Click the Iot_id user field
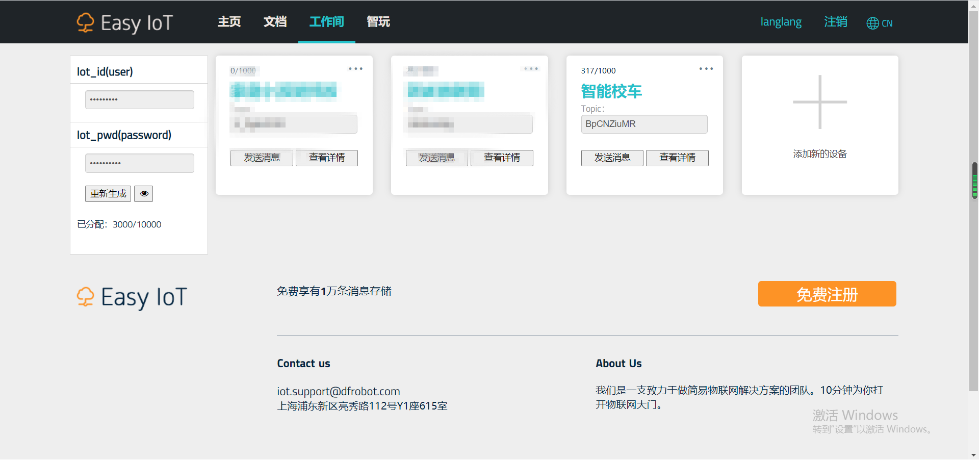 pos(139,99)
